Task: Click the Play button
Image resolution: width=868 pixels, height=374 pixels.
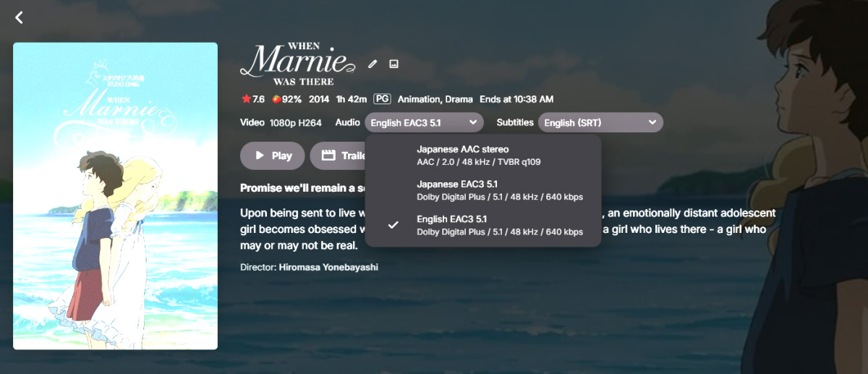Action: [272, 156]
